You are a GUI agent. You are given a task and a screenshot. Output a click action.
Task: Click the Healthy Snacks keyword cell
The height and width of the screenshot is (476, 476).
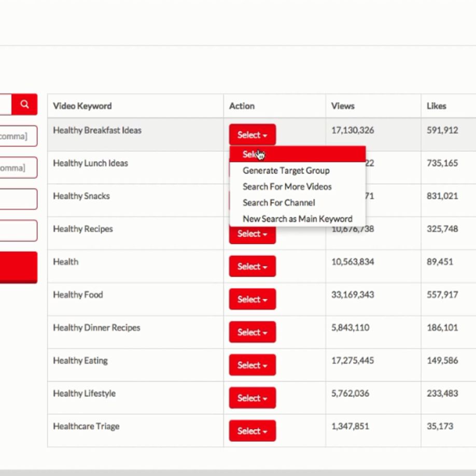81,196
